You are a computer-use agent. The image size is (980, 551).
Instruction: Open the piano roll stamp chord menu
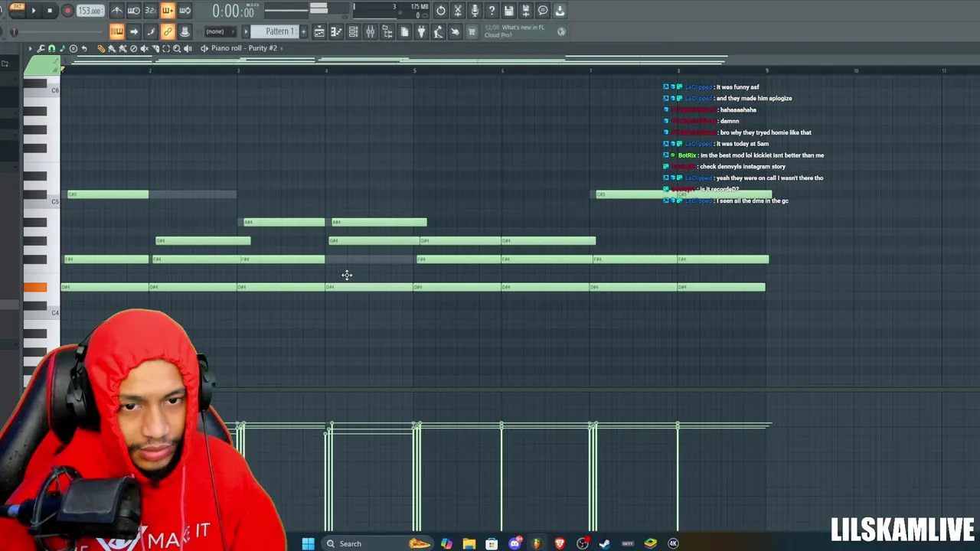(x=73, y=48)
